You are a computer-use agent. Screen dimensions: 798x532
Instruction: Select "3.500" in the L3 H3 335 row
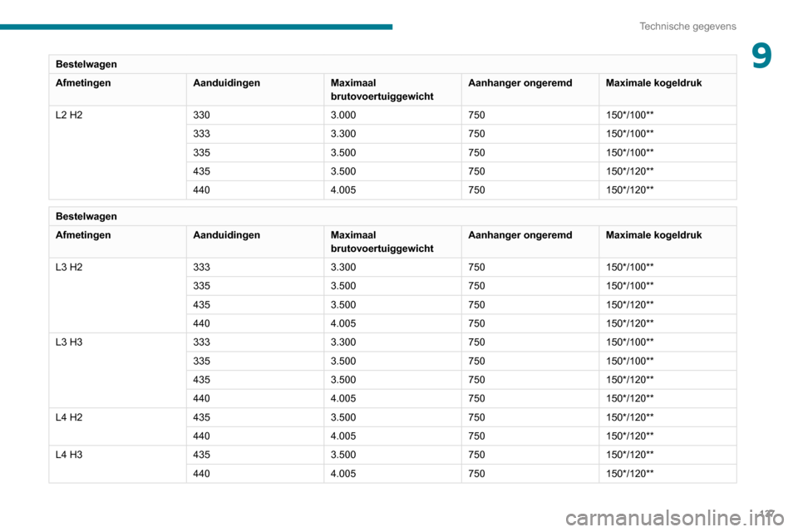click(343, 361)
